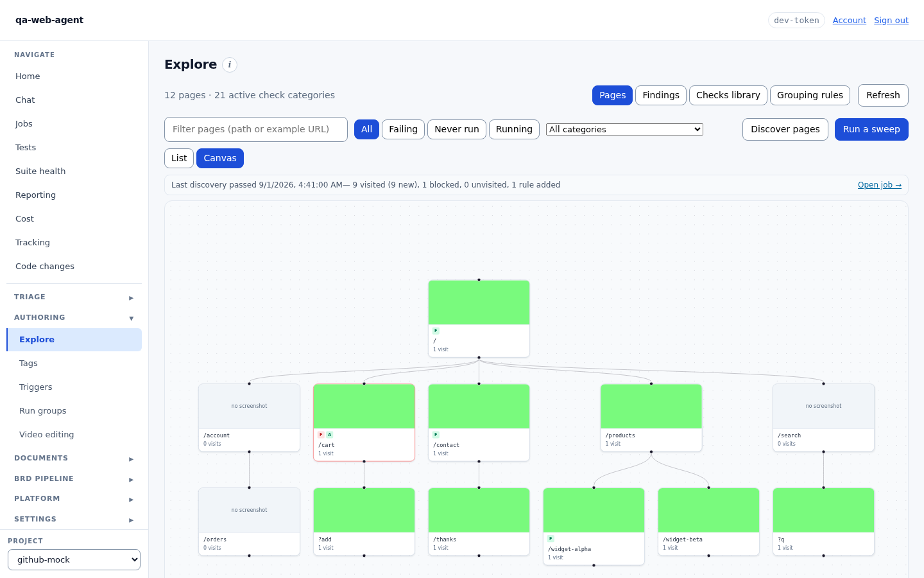Expand the Triage sidebar section
This screenshot has width=924, height=578.
[74, 297]
